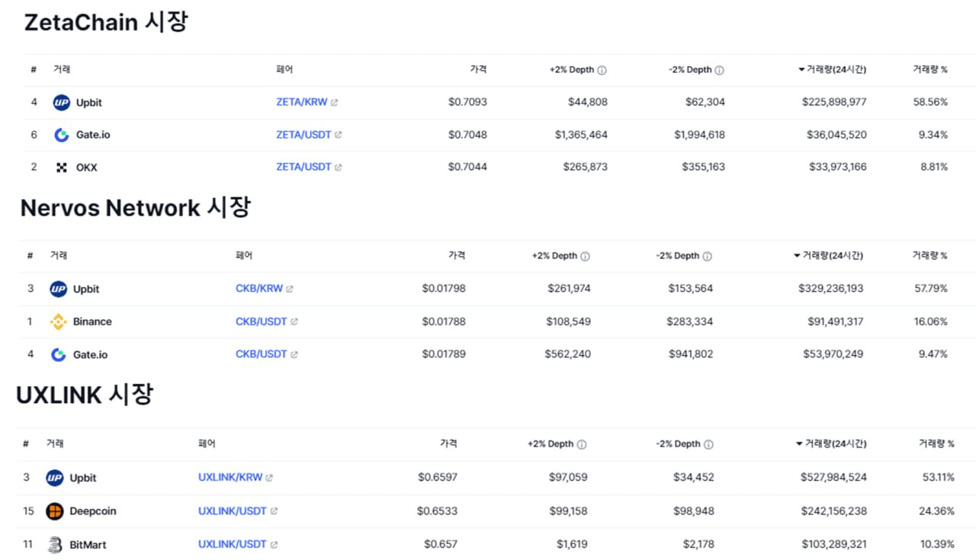Click external link icon beside Gate.io CKB/USDT
Screen dimensions: 976x560
pos(294,354)
